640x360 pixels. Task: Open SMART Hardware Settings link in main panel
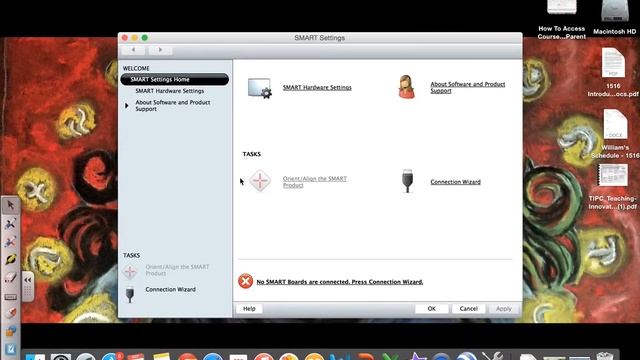317,87
